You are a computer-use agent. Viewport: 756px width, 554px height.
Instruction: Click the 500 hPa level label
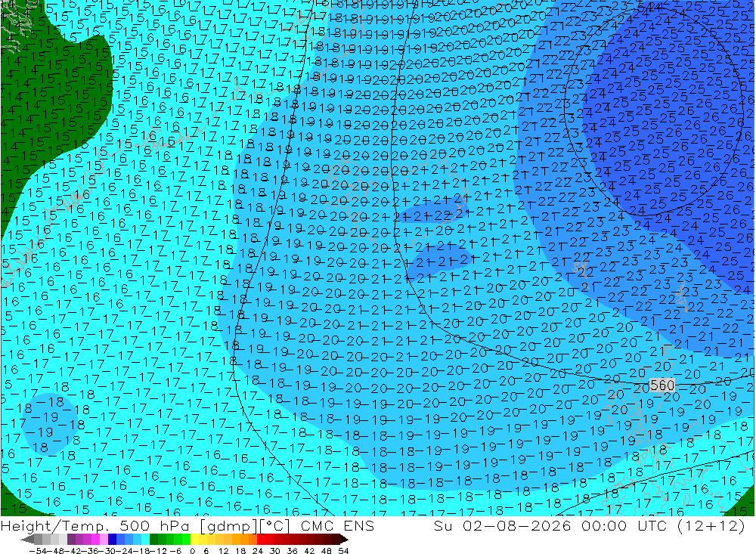click(156, 525)
